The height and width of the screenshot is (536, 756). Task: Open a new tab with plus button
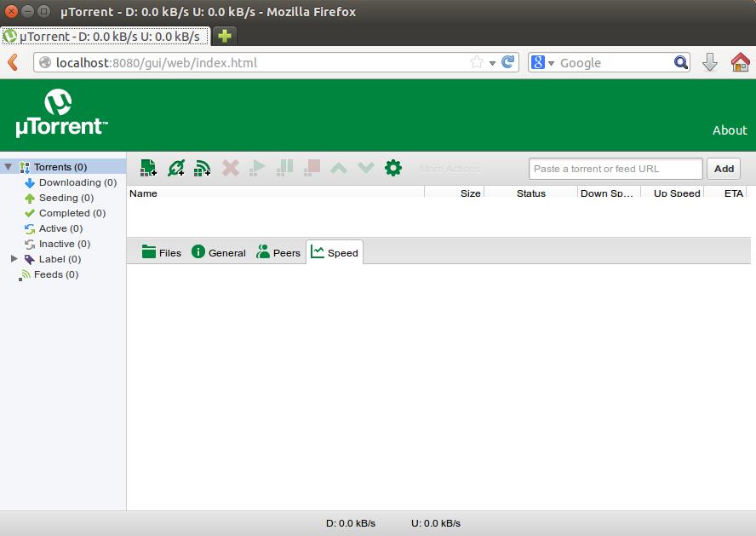tap(224, 36)
